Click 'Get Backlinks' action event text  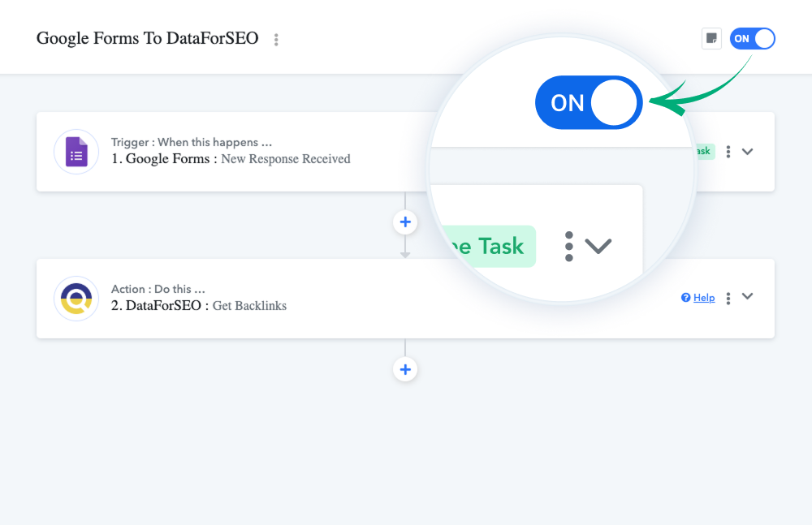tap(249, 306)
